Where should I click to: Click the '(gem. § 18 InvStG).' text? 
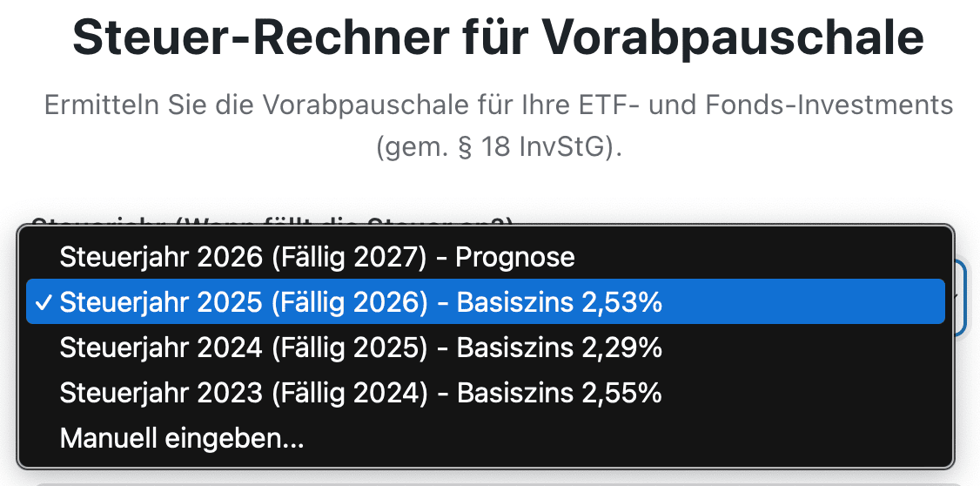tap(500, 147)
